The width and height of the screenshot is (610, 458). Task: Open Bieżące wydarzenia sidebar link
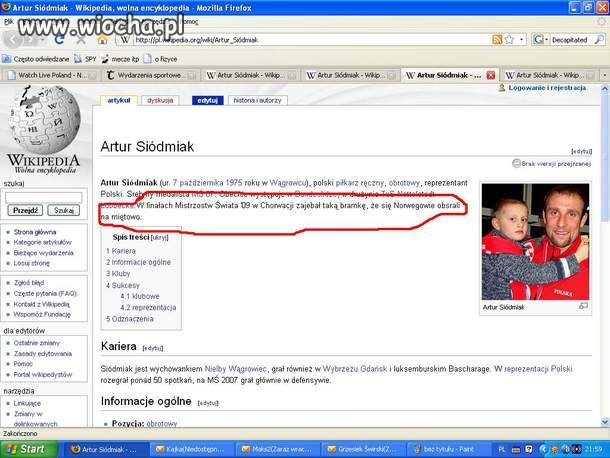pos(44,253)
